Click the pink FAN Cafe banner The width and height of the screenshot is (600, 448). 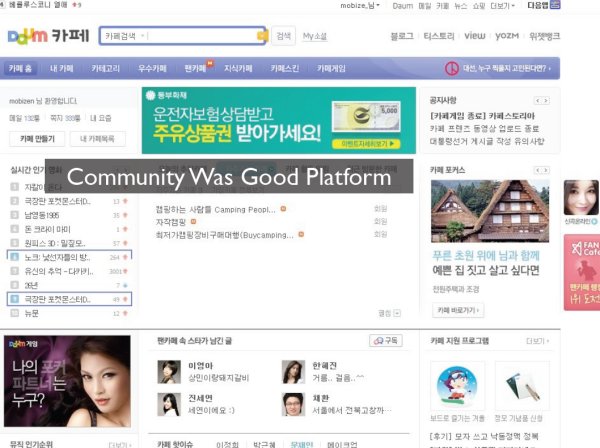582,272
